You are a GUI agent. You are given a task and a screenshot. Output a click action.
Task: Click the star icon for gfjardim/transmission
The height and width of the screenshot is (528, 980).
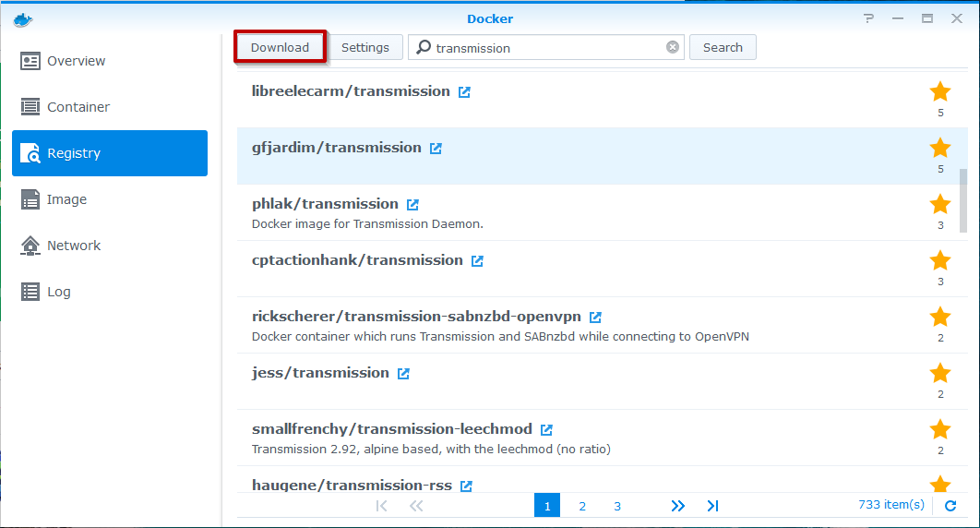pos(940,148)
